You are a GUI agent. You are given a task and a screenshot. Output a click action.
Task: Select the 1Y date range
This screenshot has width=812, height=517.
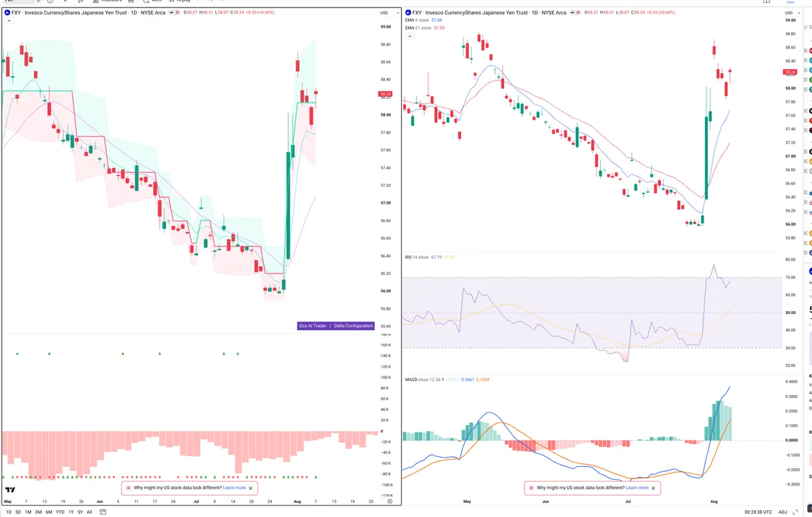pos(71,512)
